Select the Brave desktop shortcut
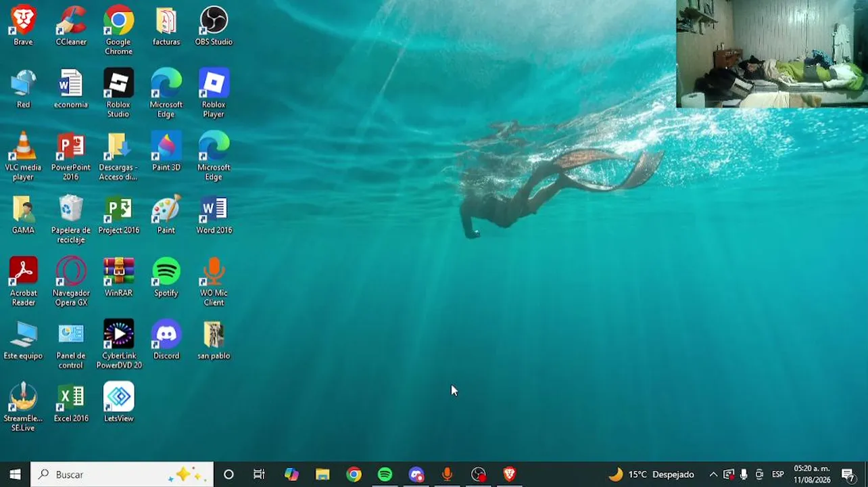This screenshot has width=868, height=487. pyautogui.click(x=23, y=26)
